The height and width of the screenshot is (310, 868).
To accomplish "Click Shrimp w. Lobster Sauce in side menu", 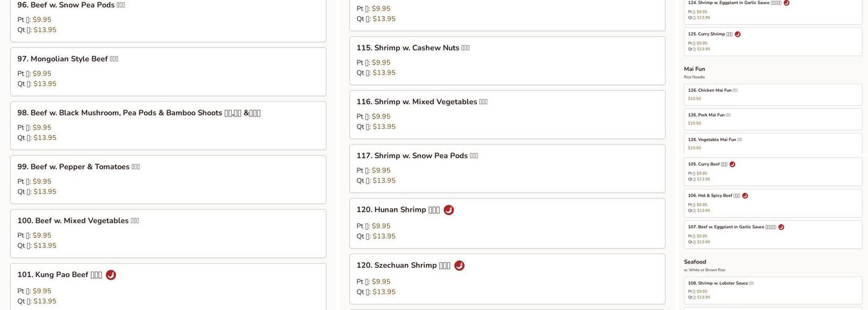I will click(x=773, y=290).
